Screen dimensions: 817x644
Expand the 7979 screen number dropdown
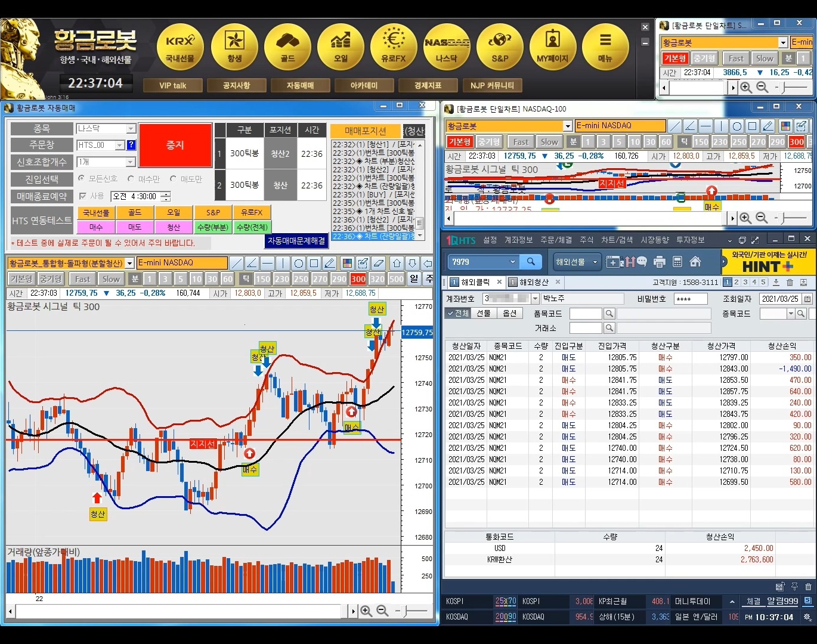tap(512, 261)
